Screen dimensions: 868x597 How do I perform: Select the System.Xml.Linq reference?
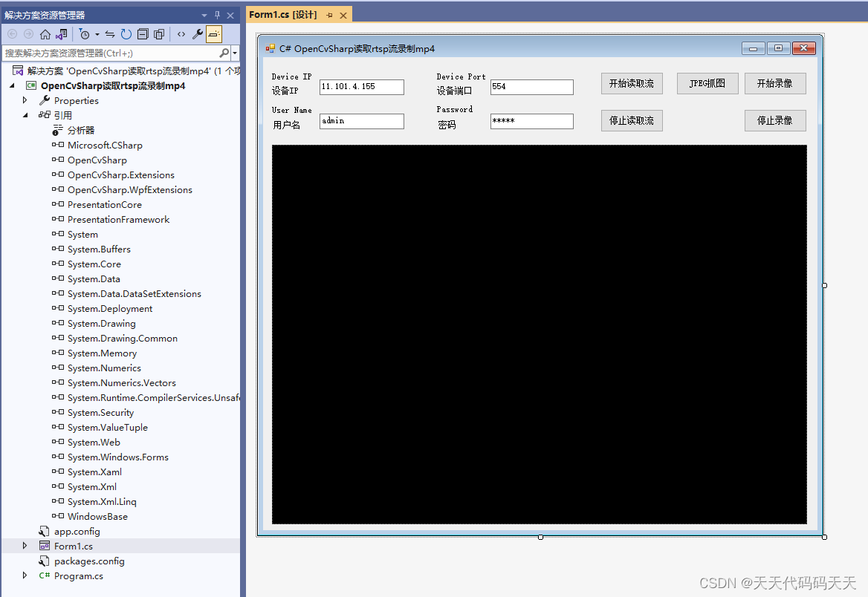pyautogui.click(x=102, y=501)
